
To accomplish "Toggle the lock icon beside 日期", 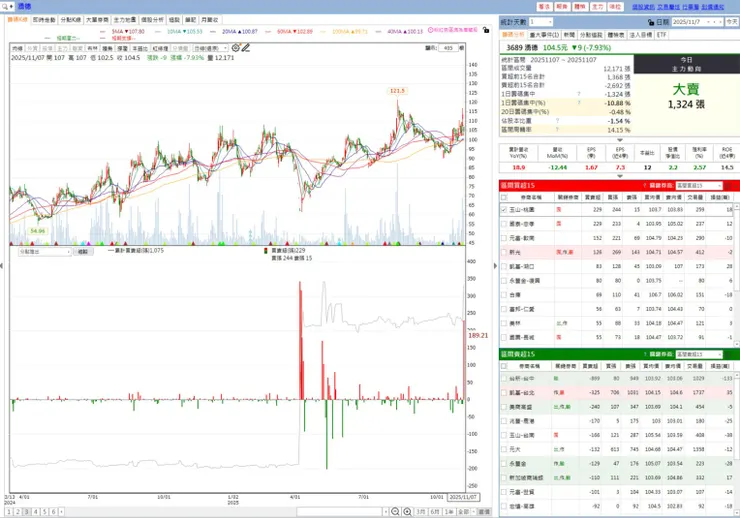I will [x=651, y=22].
